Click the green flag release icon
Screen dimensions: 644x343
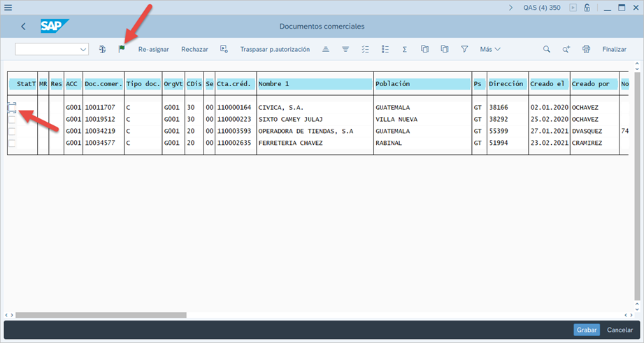tap(122, 50)
